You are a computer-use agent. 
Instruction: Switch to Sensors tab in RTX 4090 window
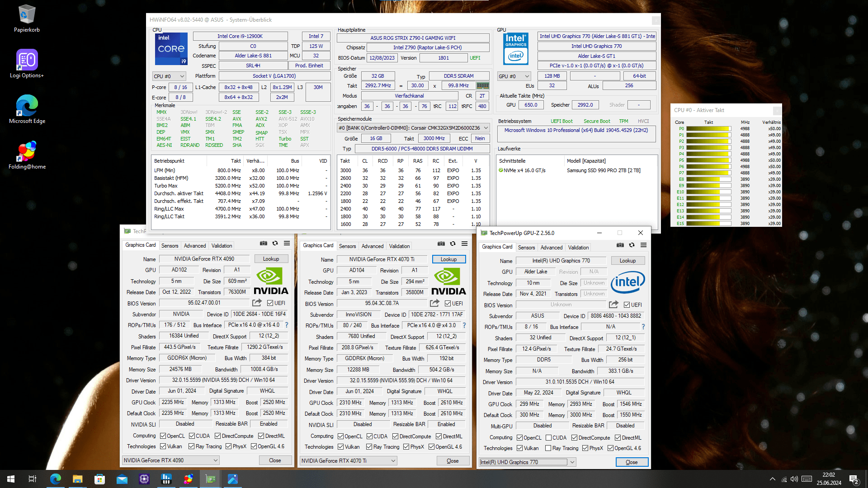[x=170, y=246]
